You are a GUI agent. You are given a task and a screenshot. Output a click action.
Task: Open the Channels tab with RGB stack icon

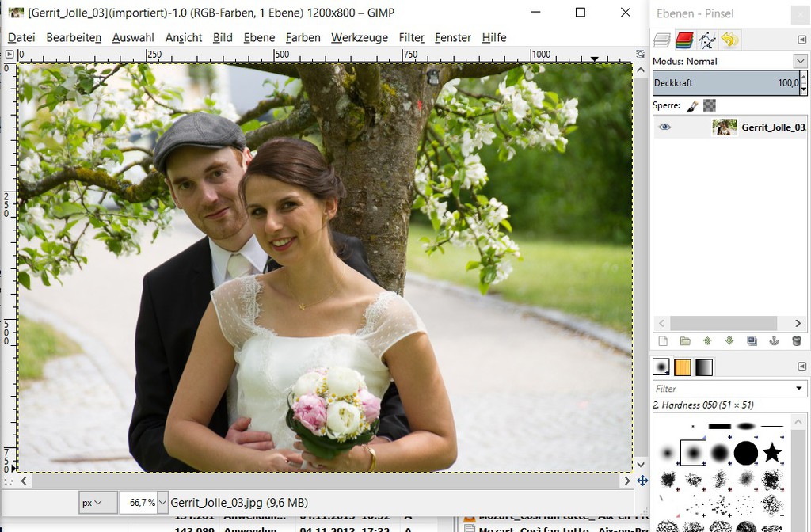pos(684,40)
